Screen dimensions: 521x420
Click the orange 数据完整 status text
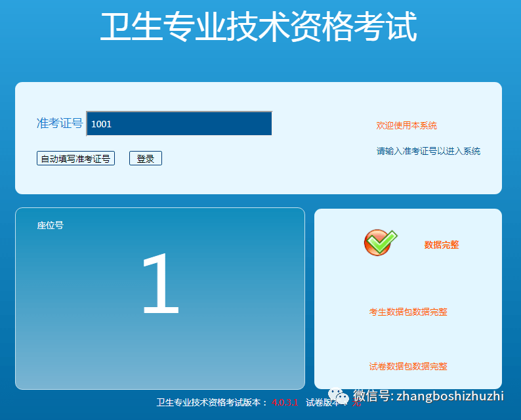tap(442, 245)
